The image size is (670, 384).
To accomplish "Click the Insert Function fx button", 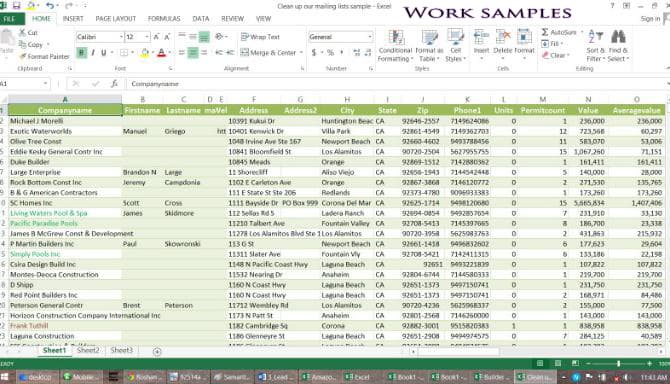I will point(114,84).
